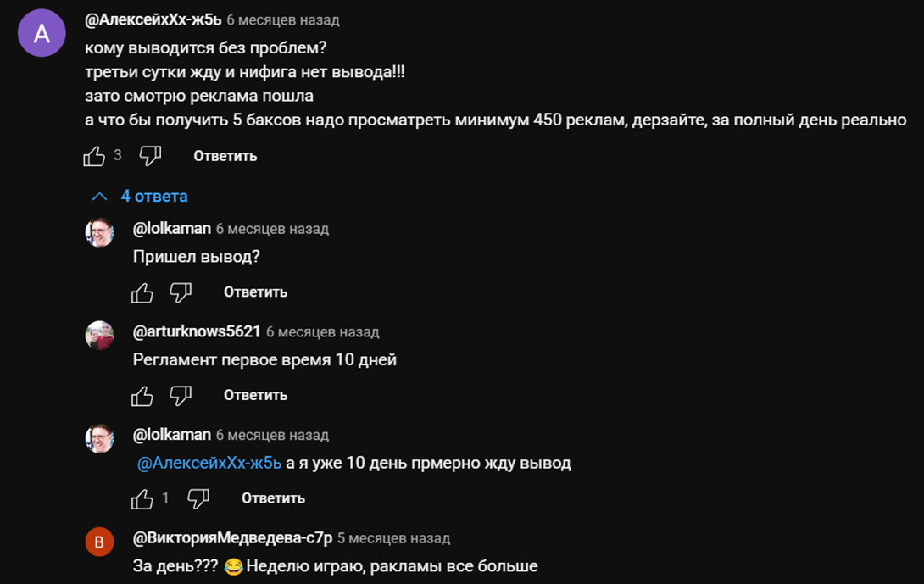This screenshot has height=584, width=924.
Task: Click the blue @АлексейХх-ж5ь mention in reply
Action: pyautogui.click(x=209, y=464)
